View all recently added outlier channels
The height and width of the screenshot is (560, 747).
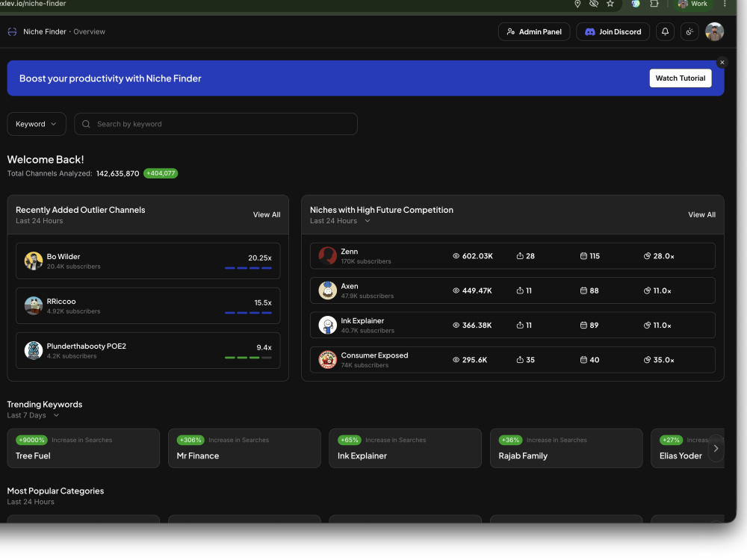pos(267,215)
